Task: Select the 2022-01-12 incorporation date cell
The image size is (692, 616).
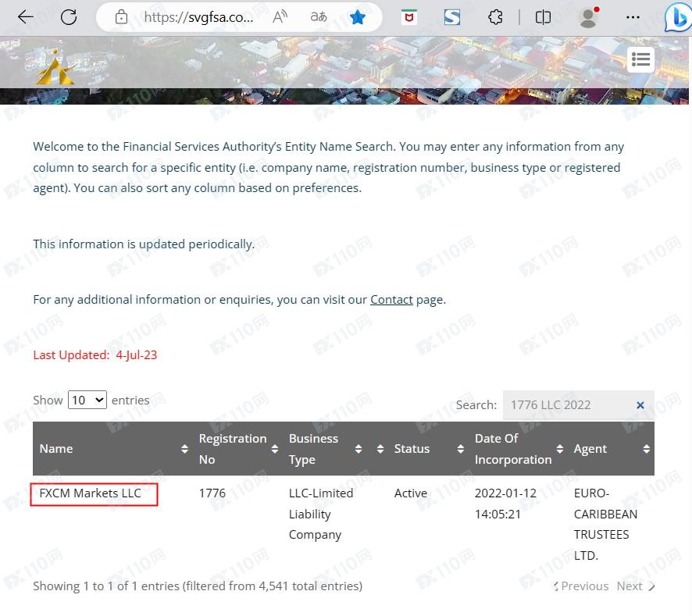Action: point(505,504)
